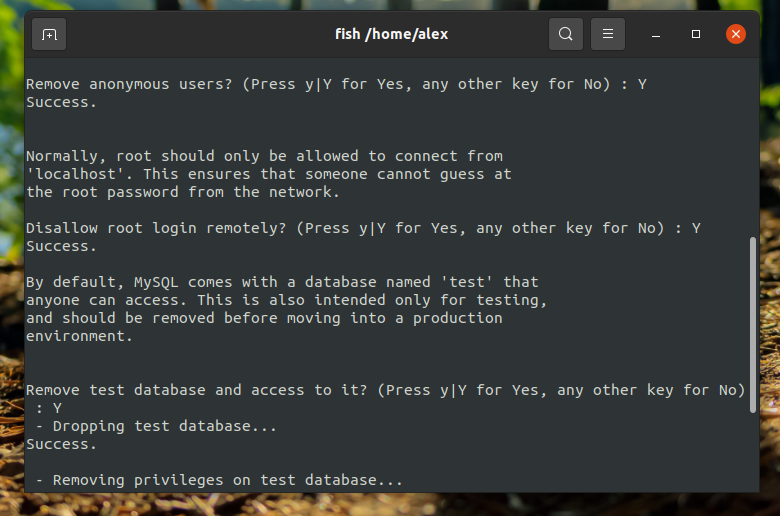
Task: Open the hamburger main menu
Action: (x=607, y=34)
